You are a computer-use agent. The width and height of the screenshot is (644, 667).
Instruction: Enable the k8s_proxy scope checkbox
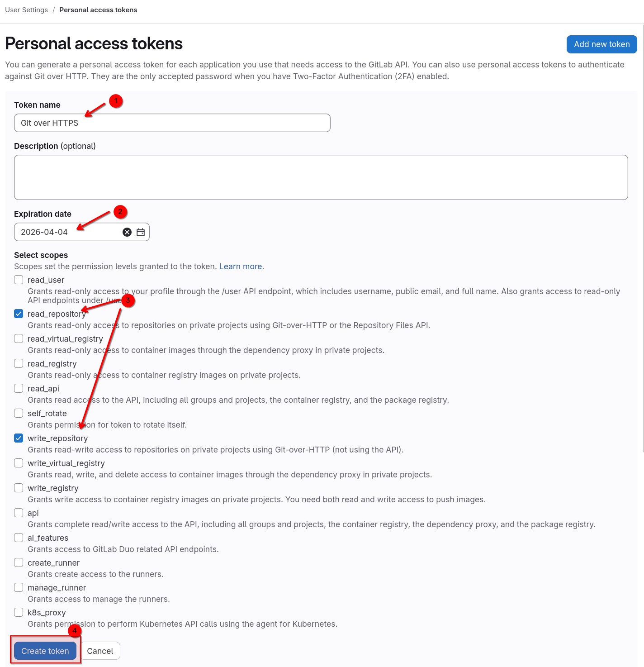click(x=19, y=612)
